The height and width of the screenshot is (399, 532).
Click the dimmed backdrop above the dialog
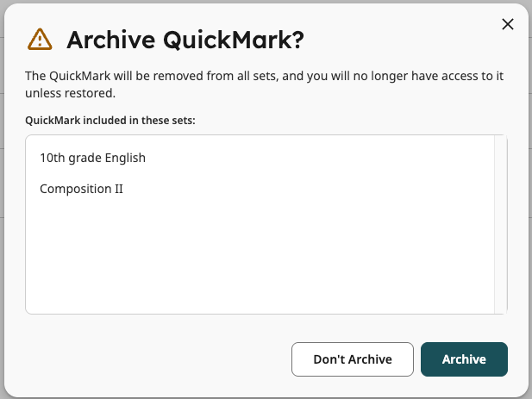point(266,2)
